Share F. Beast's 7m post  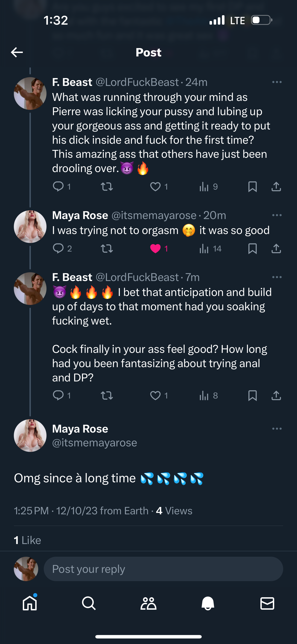(x=276, y=395)
